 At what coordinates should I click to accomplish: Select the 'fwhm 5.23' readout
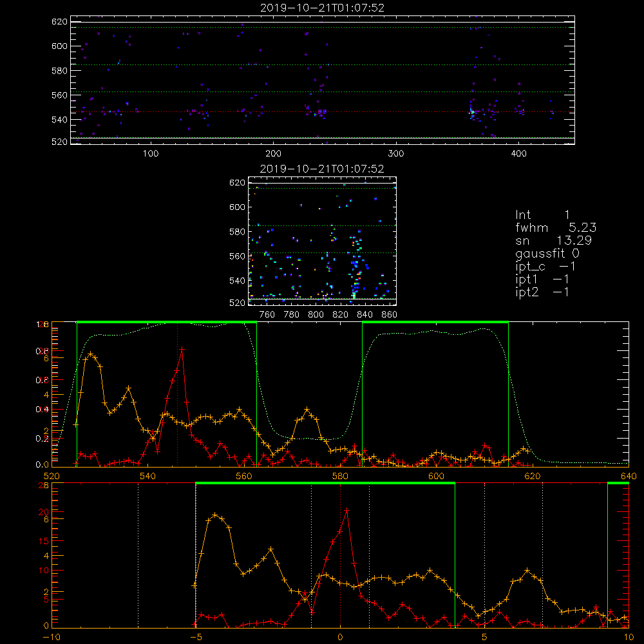(x=556, y=227)
